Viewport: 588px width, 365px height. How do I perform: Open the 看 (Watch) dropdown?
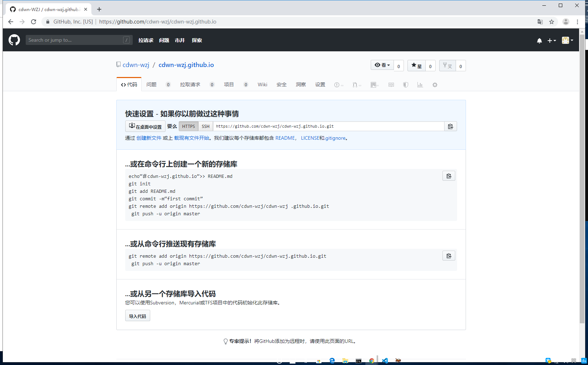[382, 65]
